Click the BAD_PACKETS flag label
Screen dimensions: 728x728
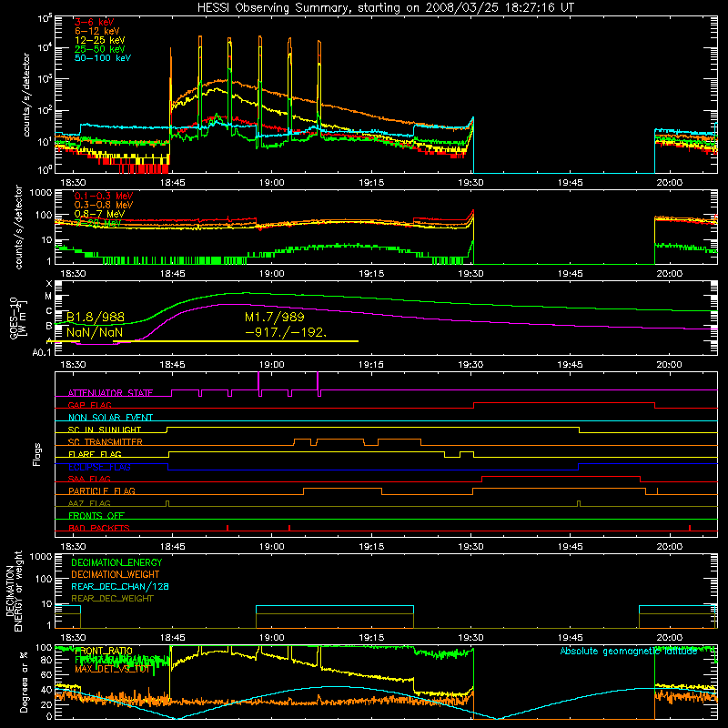[x=99, y=529]
